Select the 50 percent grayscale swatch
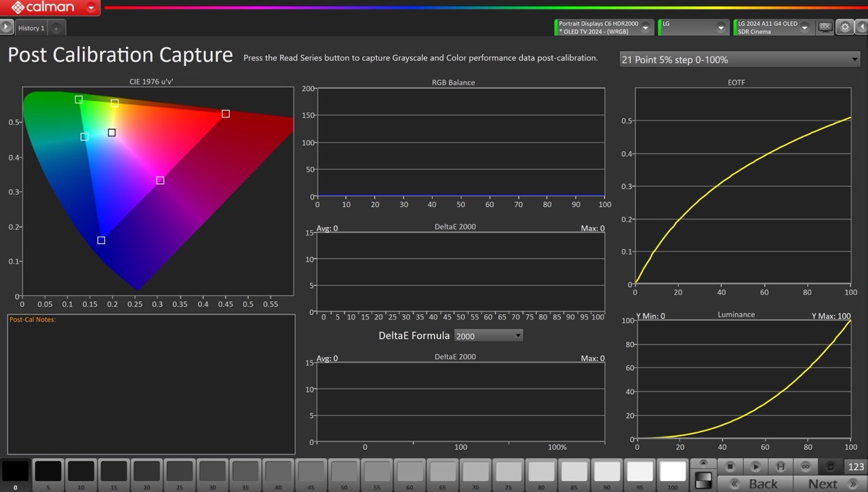Image resolution: width=868 pixels, height=492 pixels. click(344, 474)
